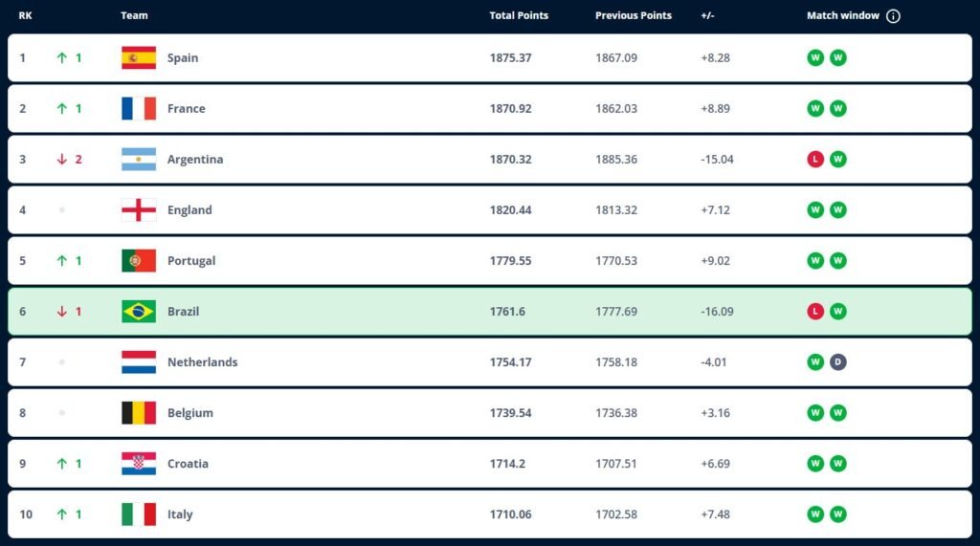The image size is (980, 546).
Task: Click Brazil's red L match badge
Action: 815,312
